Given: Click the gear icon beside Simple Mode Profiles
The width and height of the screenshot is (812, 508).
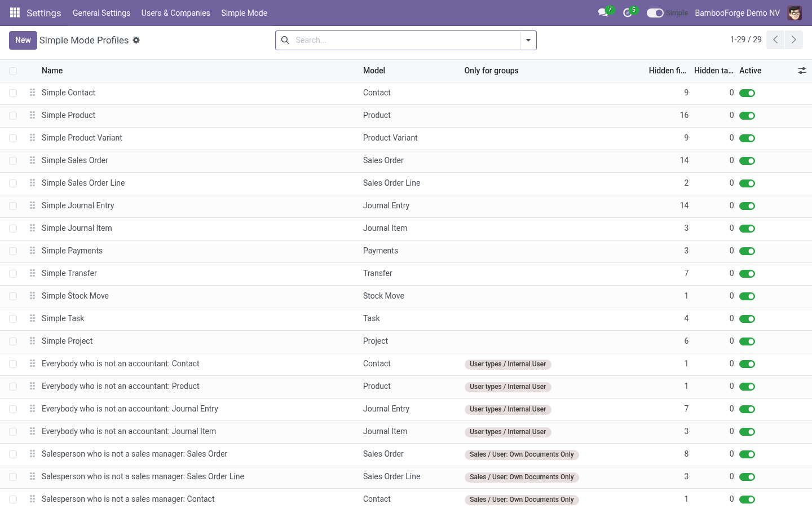Looking at the screenshot, I should (x=136, y=40).
